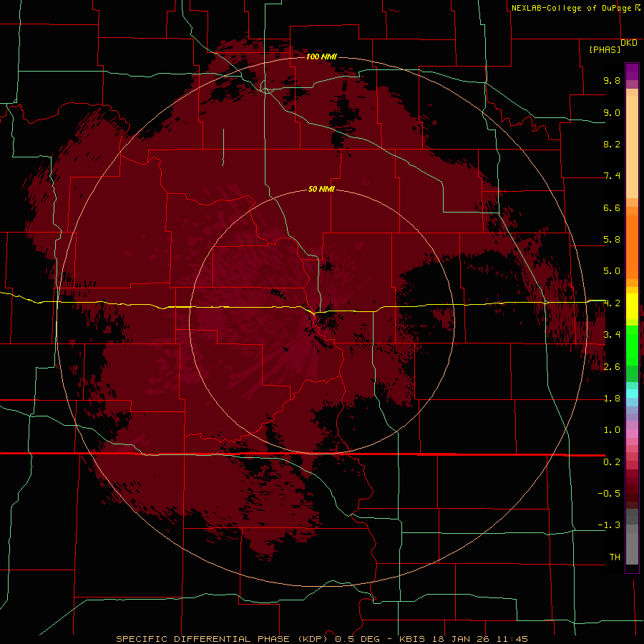The width and height of the screenshot is (644, 644).
Task: Click the 11:45 timestamp in the footer
Action: point(512,639)
